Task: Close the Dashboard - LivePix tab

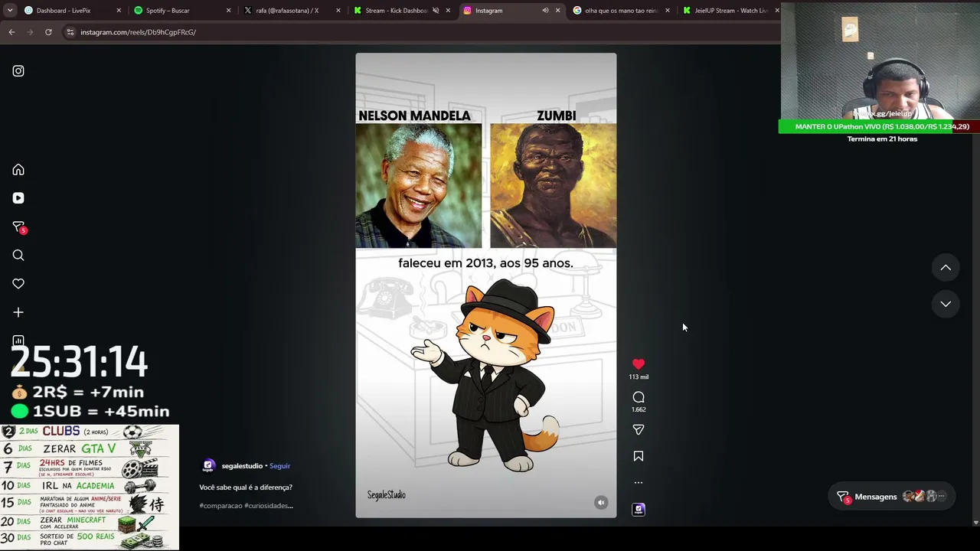Action: pyautogui.click(x=119, y=11)
